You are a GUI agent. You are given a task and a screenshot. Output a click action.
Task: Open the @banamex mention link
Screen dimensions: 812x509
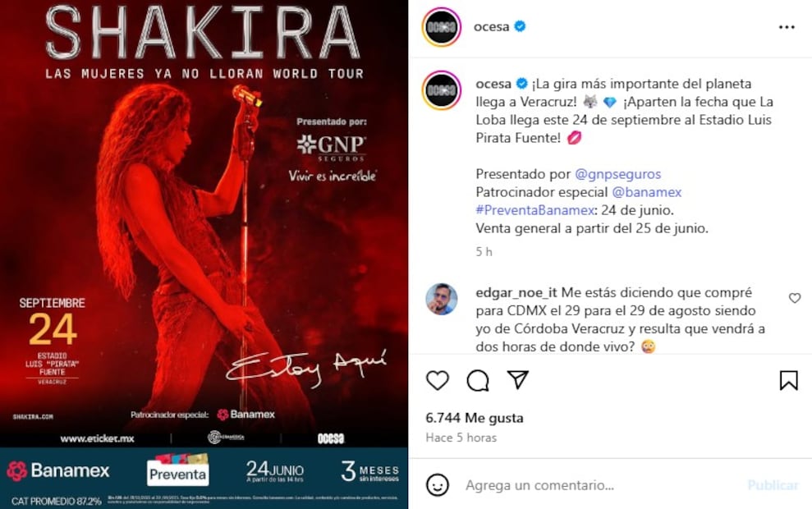pyautogui.click(x=647, y=192)
